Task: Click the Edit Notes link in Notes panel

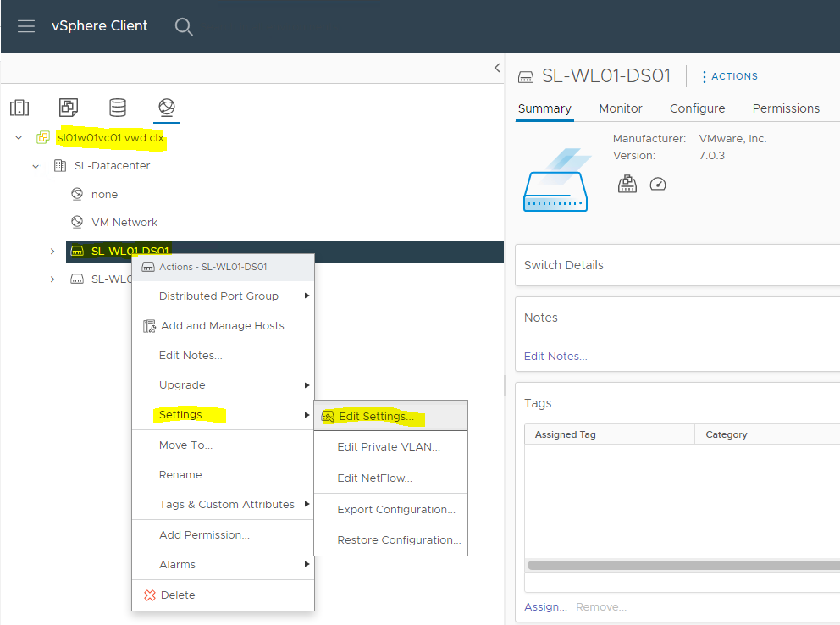Action: tap(555, 357)
